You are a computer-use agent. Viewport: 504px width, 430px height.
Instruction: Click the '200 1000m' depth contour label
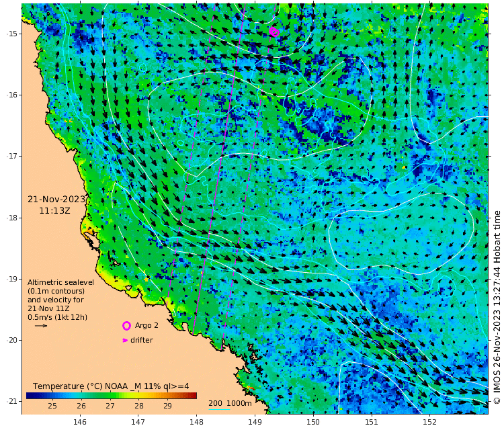click(x=230, y=403)
